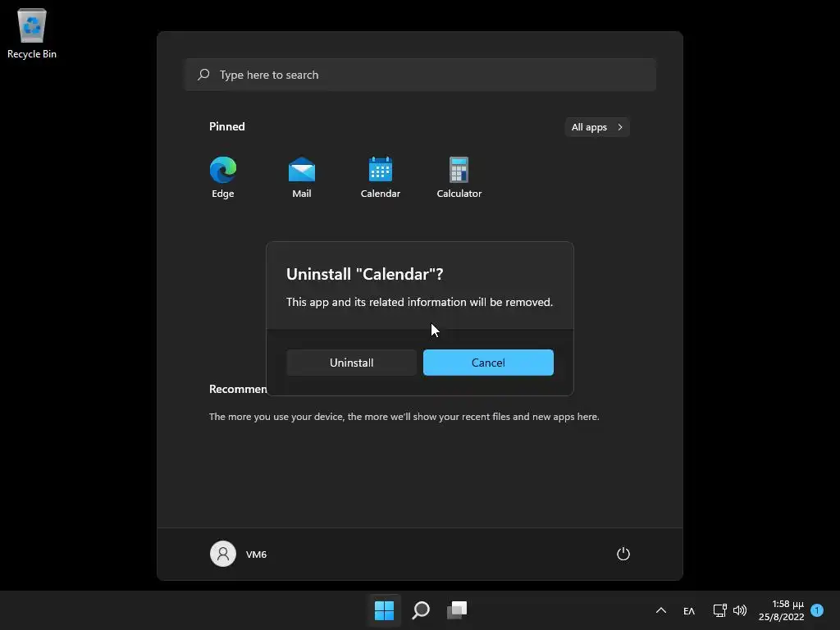Switch the input language indicator
The width and height of the screenshot is (840, 630).
click(689, 610)
